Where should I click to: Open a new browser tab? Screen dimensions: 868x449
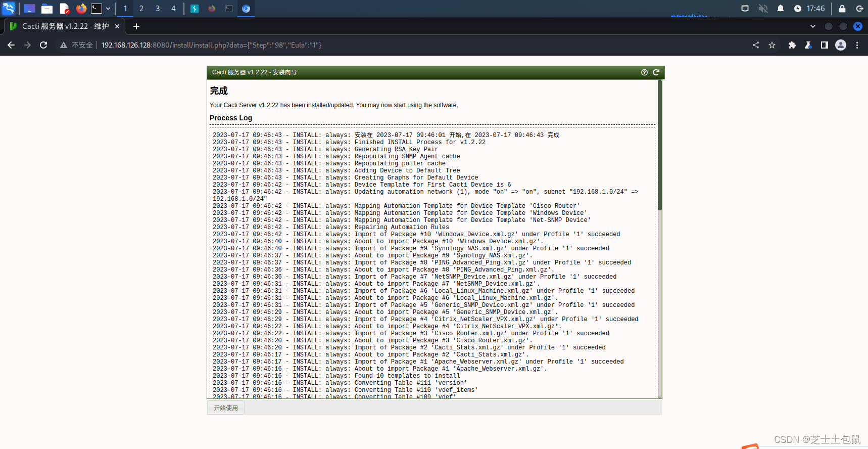[136, 26]
